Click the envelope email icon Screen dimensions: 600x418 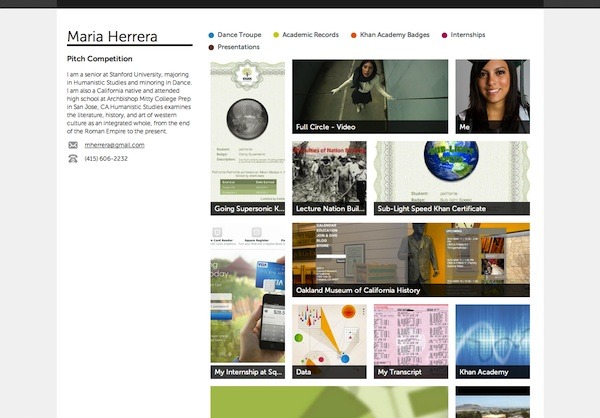(x=73, y=145)
